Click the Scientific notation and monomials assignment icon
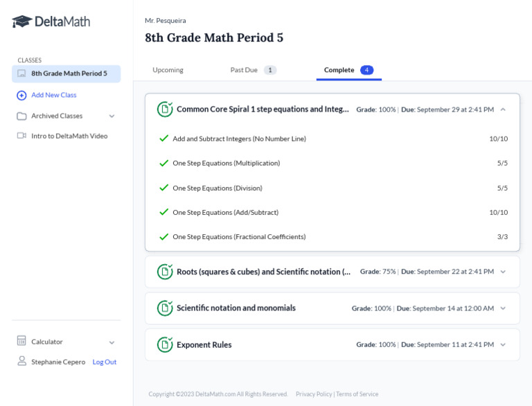The width and height of the screenshot is (532, 406). click(x=165, y=308)
